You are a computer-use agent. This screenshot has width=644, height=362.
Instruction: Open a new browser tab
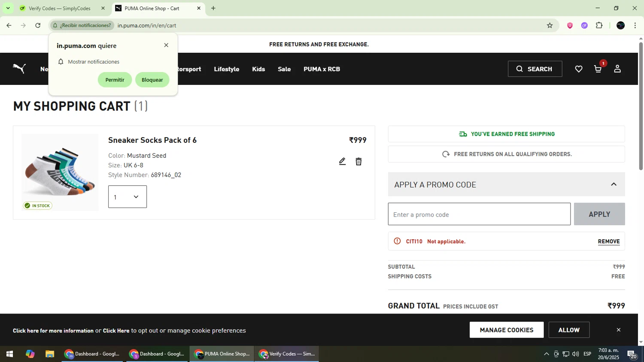click(213, 8)
